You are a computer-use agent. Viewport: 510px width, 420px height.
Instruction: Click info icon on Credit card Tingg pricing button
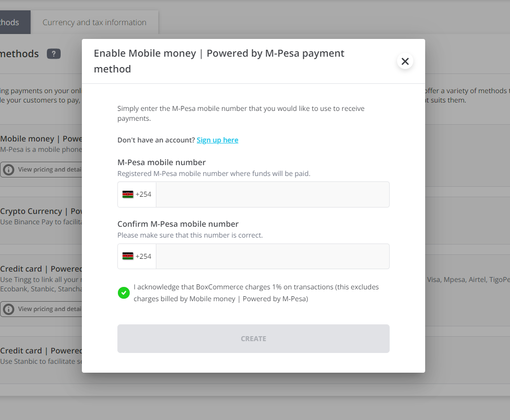[8, 309]
